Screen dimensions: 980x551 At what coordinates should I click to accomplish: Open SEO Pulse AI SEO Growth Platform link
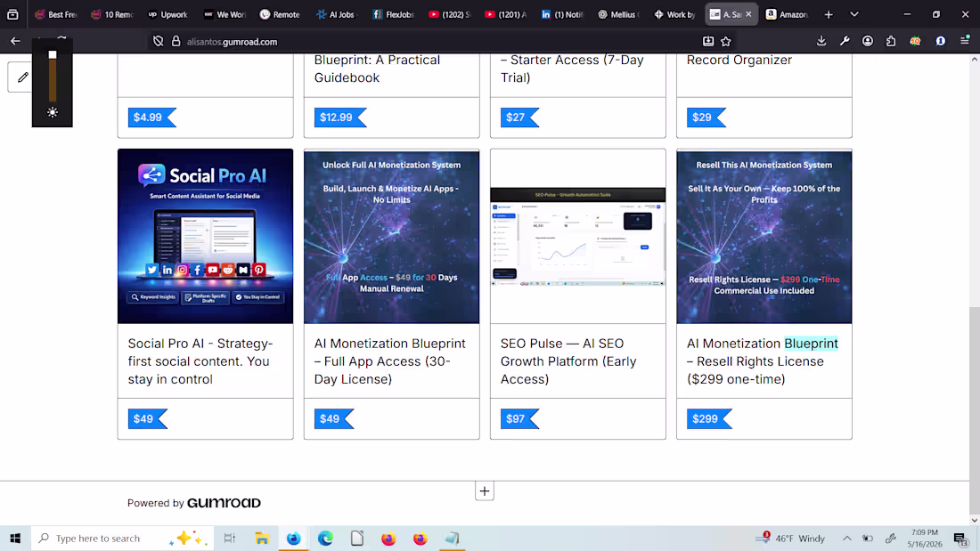point(568,361)
